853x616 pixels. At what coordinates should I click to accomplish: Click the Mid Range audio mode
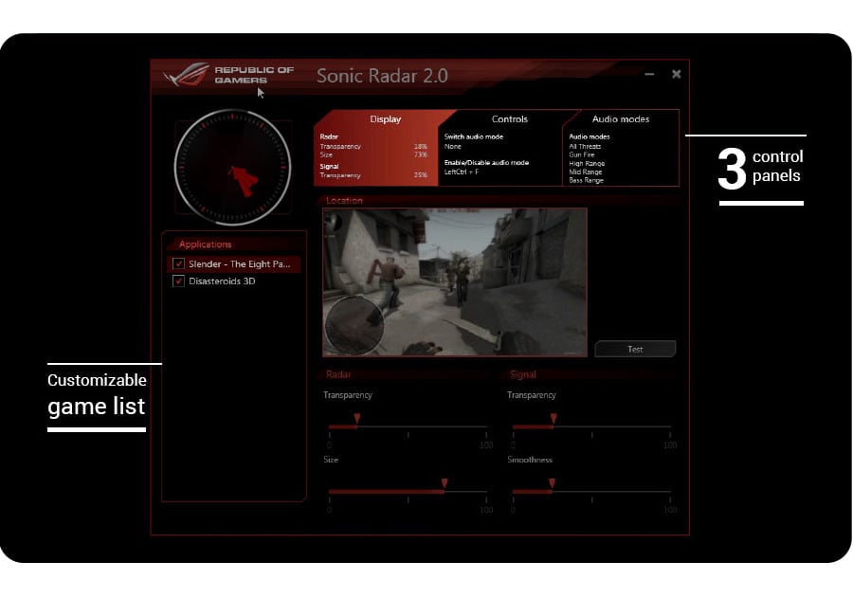[x=585, y=172]
